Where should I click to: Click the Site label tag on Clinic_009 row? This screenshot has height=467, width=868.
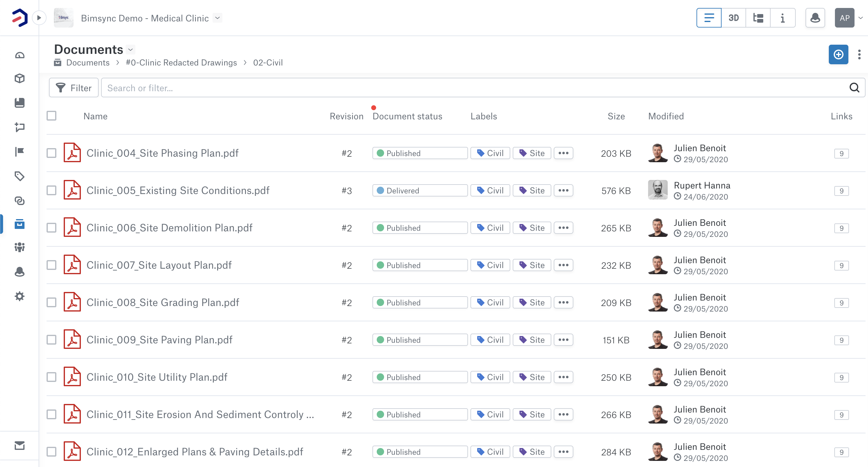pos(532,340)
